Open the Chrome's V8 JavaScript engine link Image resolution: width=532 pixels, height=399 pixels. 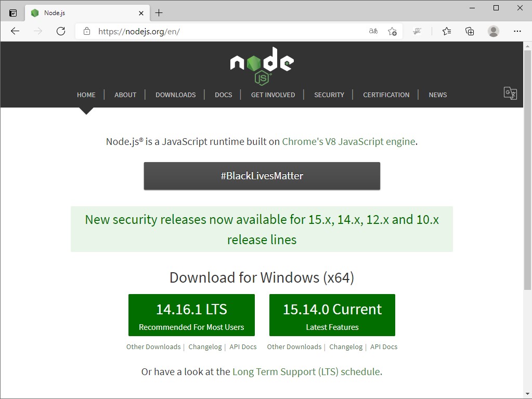pyautogui.click(x=348, y=141)
